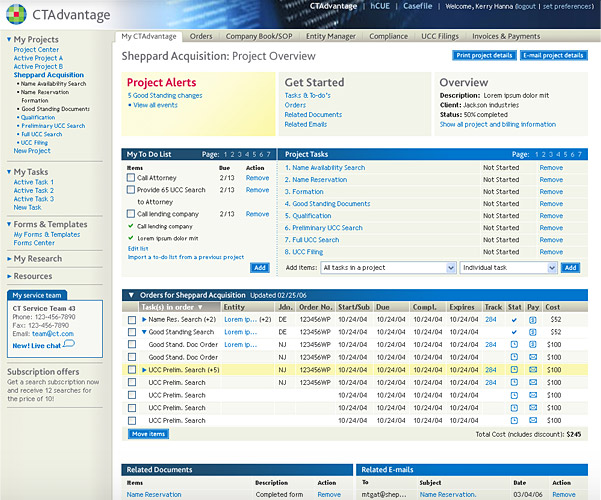Viewport: 601px width, 500px height.
Task: Collapse the Orders for Sheppard Acquisition panel
Action: point(131,295)
